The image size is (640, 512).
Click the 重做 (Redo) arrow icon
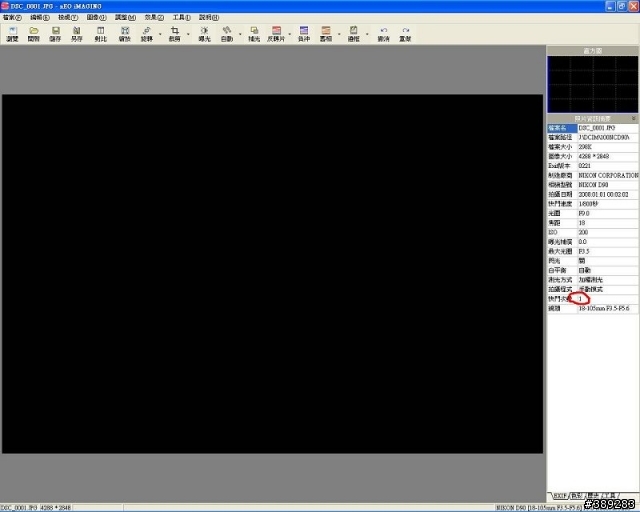point(405,34)
